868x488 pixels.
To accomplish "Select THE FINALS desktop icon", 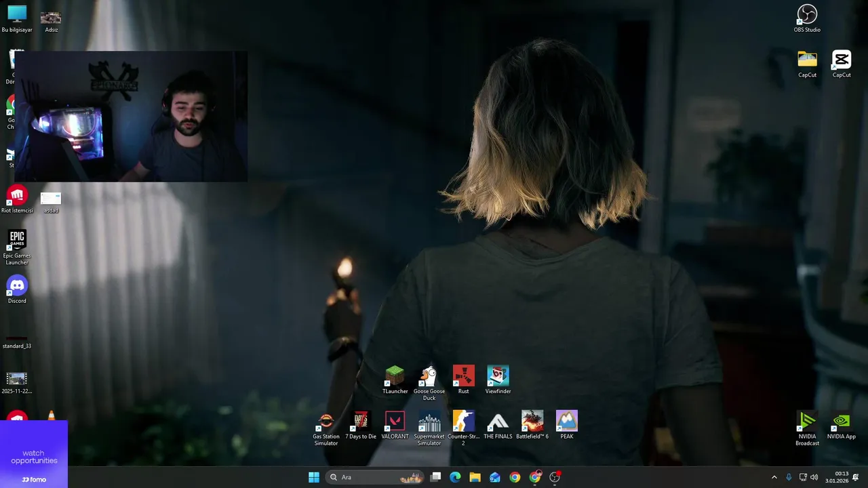I will point(498,426).
